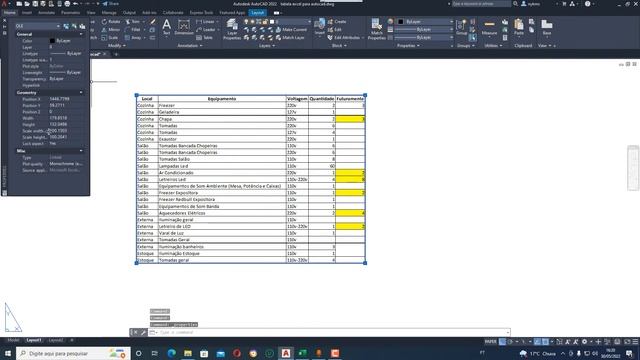Click Make Current layer tool

click(x=291, y=29)
